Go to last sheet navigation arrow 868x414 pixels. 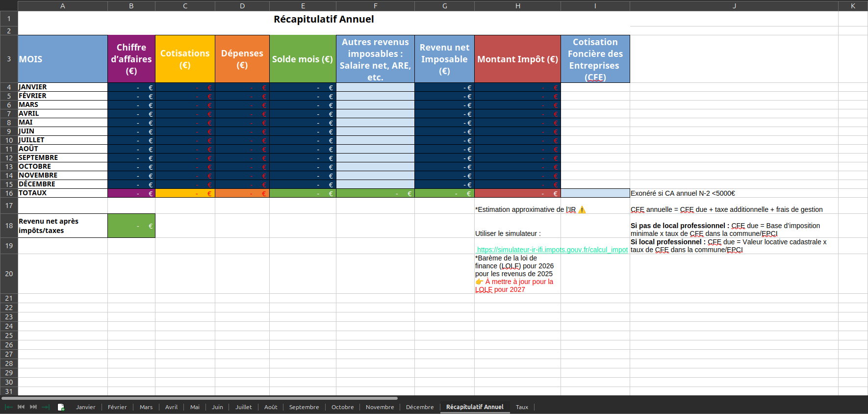(46, 407)
